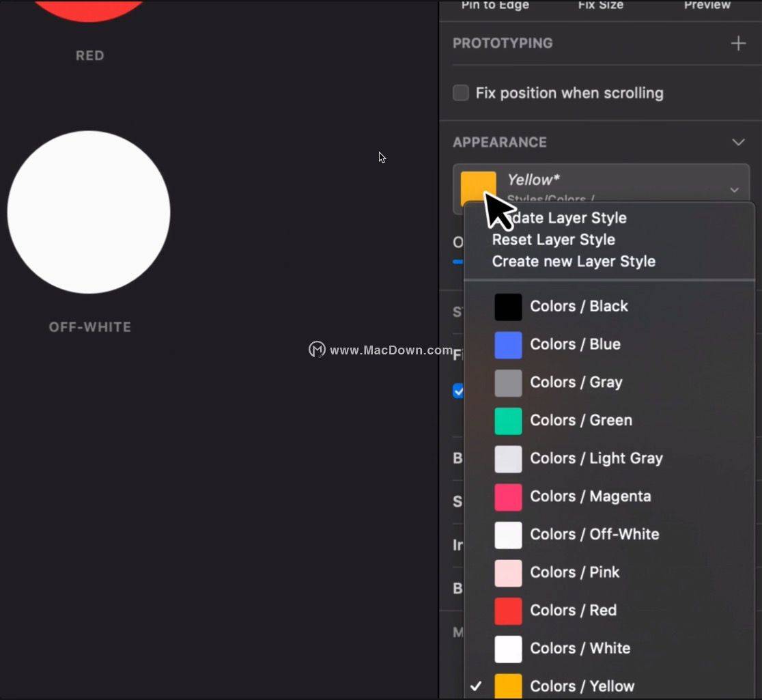762x700 pixels.
Task: Click the Blue color style swatch
Action: coord(508,345)
